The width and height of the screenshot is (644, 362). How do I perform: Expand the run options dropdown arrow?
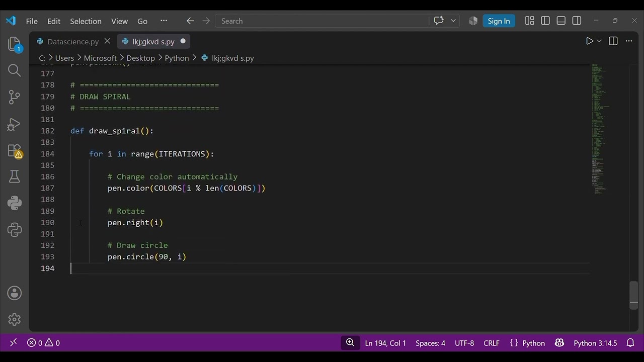click(599, 41)
